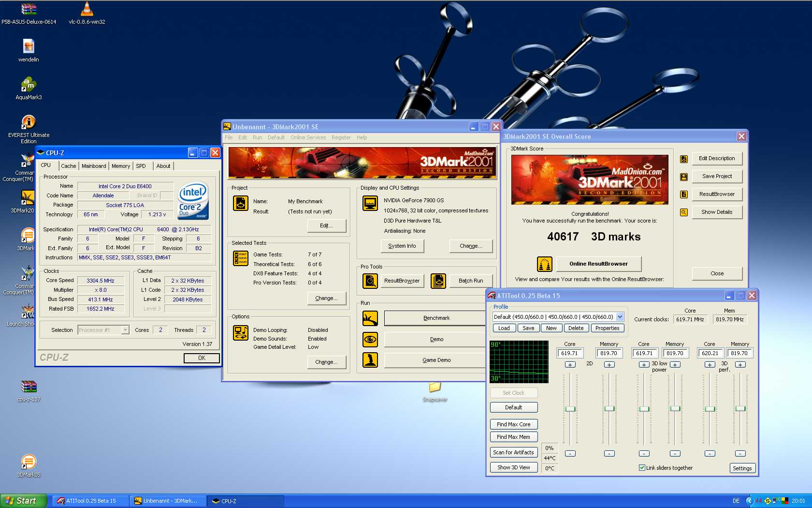Click the 3DMark2001 SE banner in the score window

[x=590, y=179]
